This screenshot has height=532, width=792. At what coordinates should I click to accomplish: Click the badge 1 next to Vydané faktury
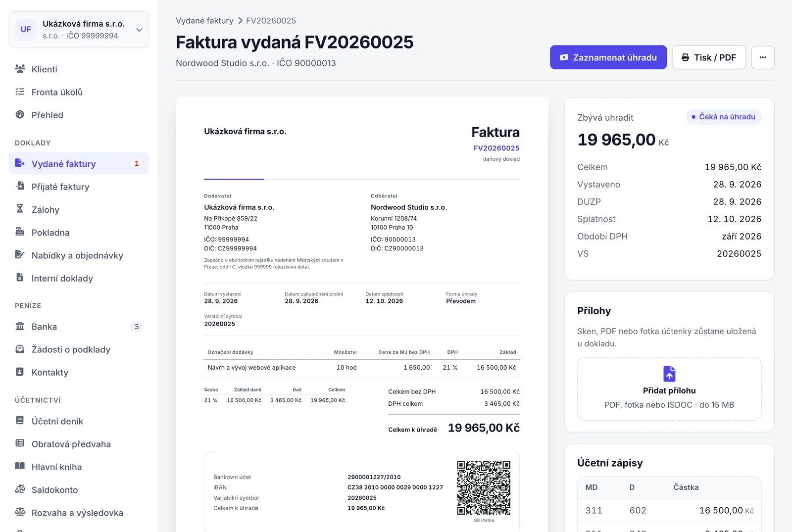pos(137,163)
